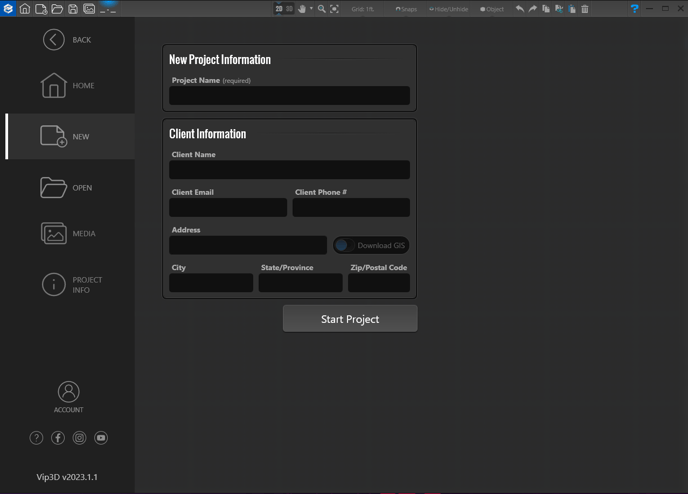Select the pan hand tool
The height and width of the screenshot is (494, 688).
(302, 9)
